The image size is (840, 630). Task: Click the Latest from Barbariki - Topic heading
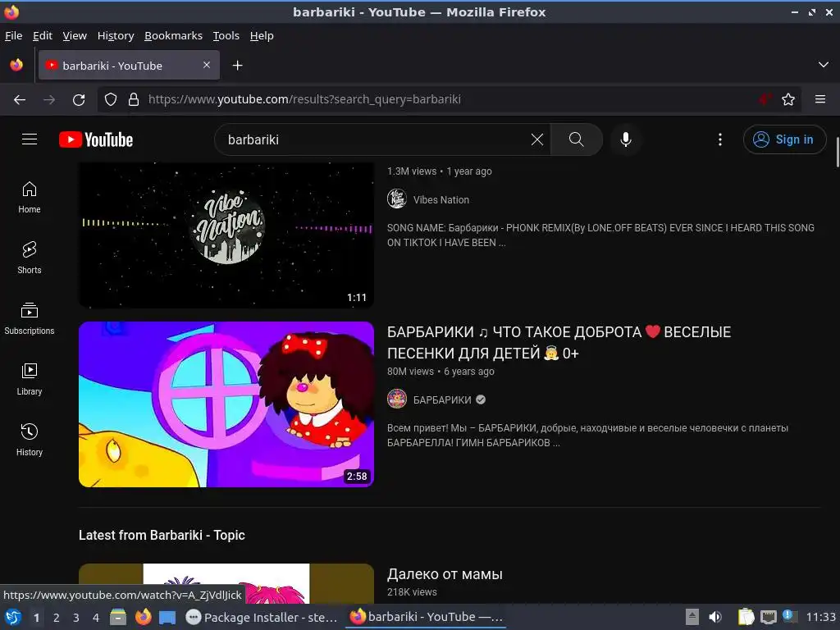coord(162,535)
